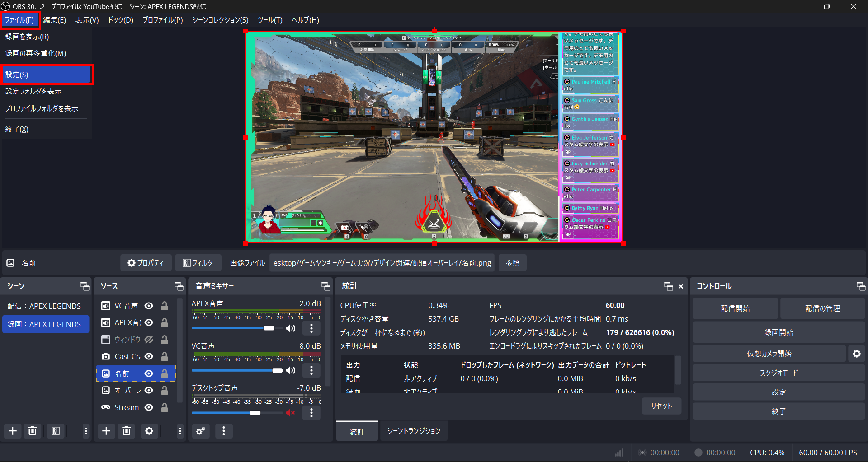Click 配信の管理 button
The height and width of the screenshot is (462, 868).
click(x=822, y=308)
